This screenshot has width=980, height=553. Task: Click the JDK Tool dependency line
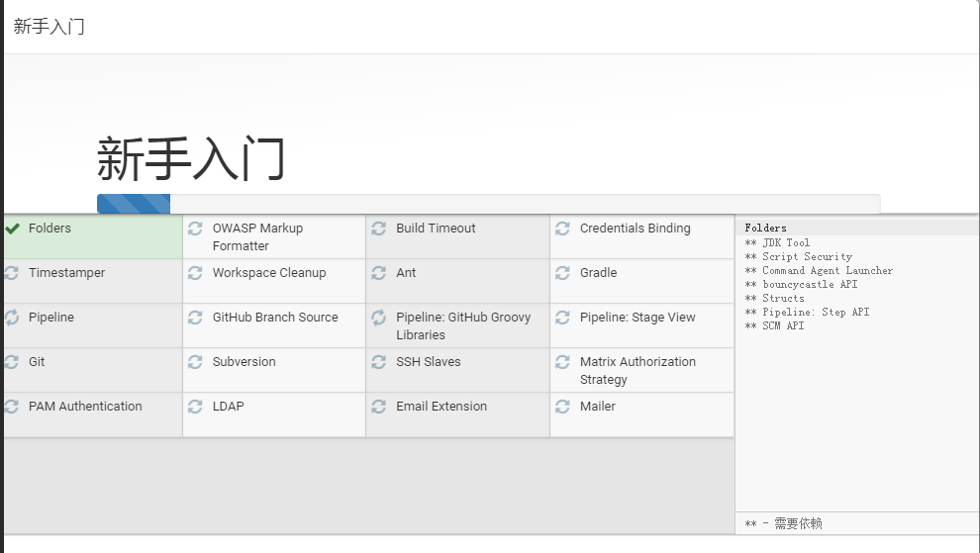[x=777, y=242]
